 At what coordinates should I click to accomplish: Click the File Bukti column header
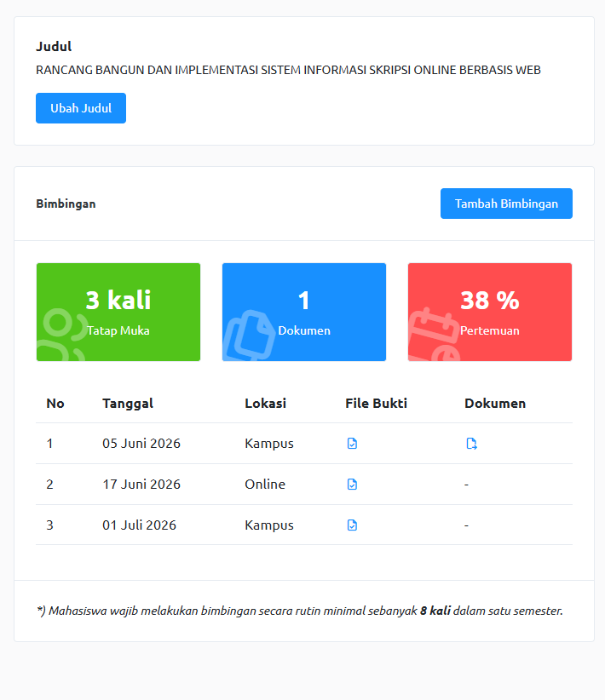[377, 403]
